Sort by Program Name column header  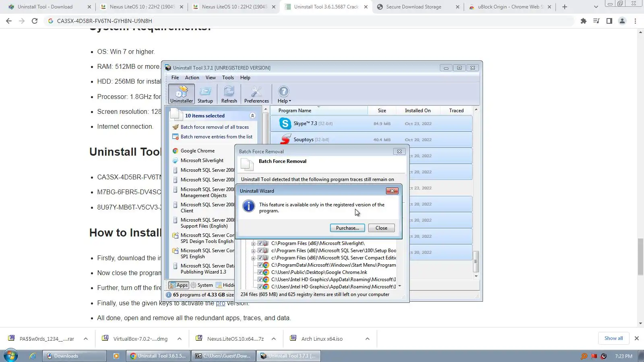(319, 111)
